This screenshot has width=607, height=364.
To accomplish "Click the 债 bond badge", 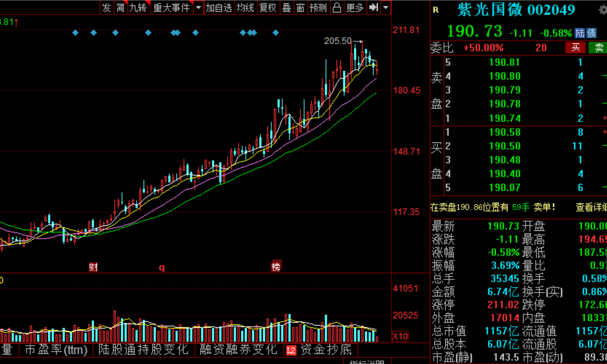I will (591, 33).
